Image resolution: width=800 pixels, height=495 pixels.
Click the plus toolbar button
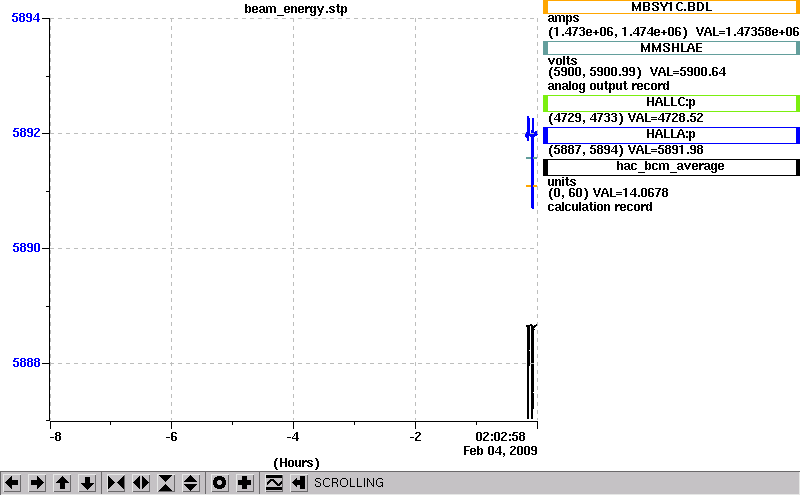(x=245, y=483)
